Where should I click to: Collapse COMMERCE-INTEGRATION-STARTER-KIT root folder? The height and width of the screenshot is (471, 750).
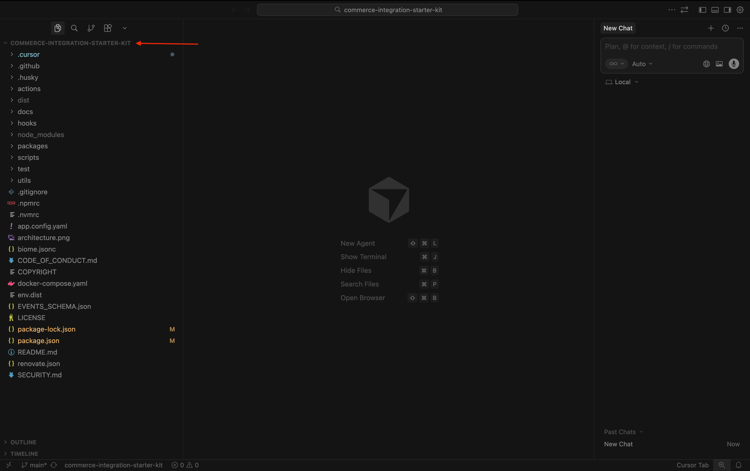(x=70, y=43)
